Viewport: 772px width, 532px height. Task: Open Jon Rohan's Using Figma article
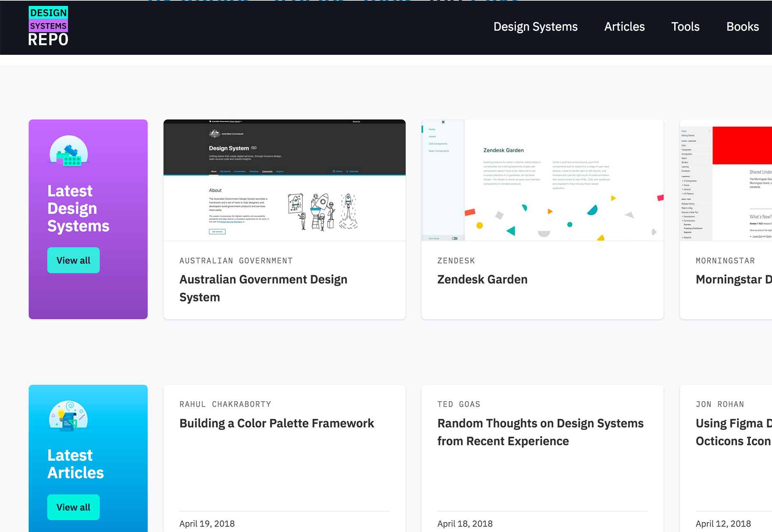coord(734,432)
